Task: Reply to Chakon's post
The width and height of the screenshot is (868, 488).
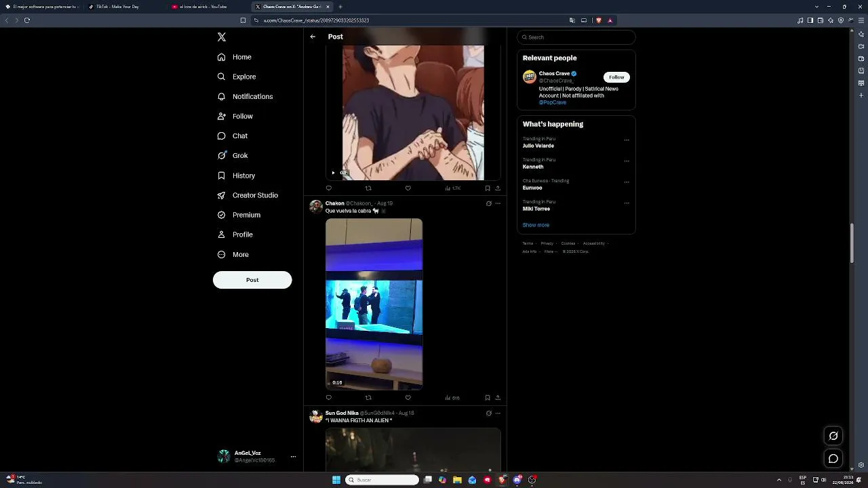Action: point(329,398)
